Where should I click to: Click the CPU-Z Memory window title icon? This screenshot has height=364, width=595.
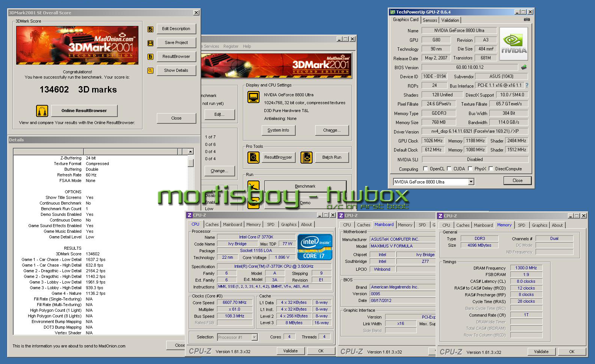tap(440, 216)
